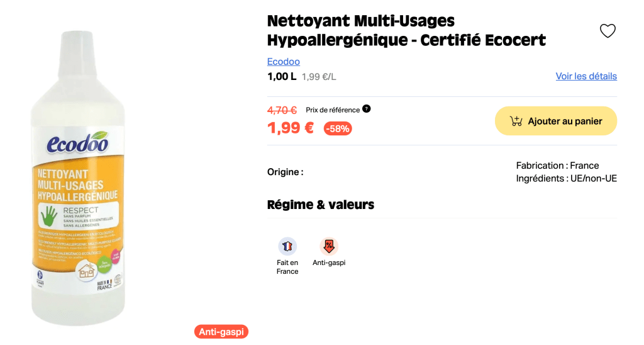Image resolution: width=644 pixels, height=345 pixels.
Task: Click the 'Ingrédients : UE/non-UE' text
Action: point(566,178)
